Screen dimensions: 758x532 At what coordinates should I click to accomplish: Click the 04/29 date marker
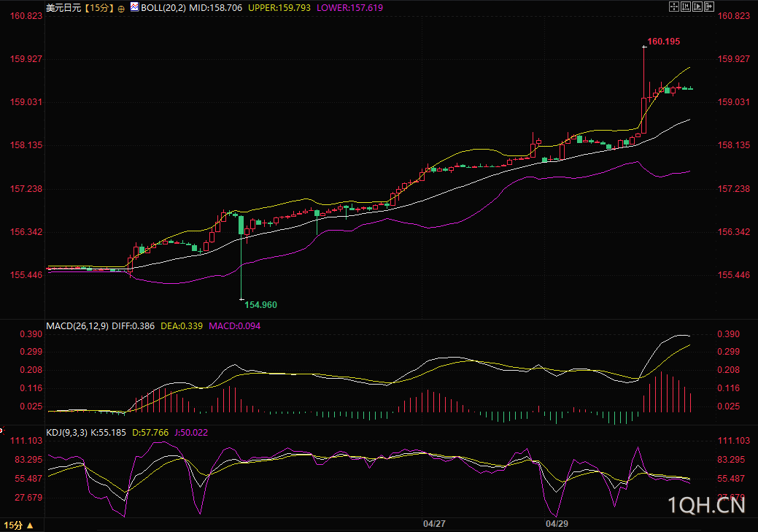(557, 524)
